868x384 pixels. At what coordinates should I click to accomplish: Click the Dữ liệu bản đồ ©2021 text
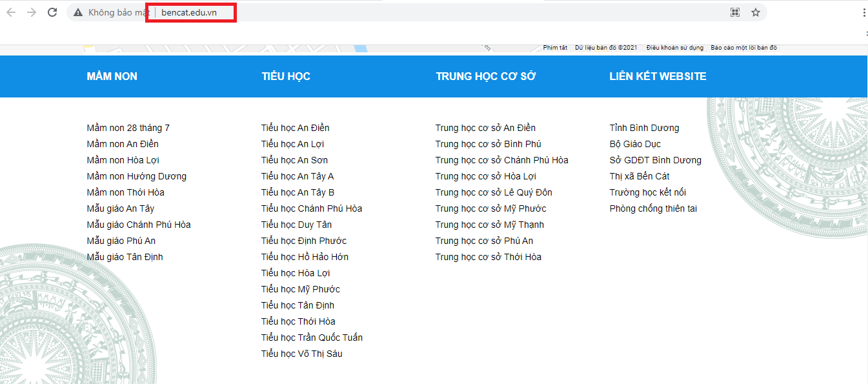pyautogui.click(x=607, y=48)
